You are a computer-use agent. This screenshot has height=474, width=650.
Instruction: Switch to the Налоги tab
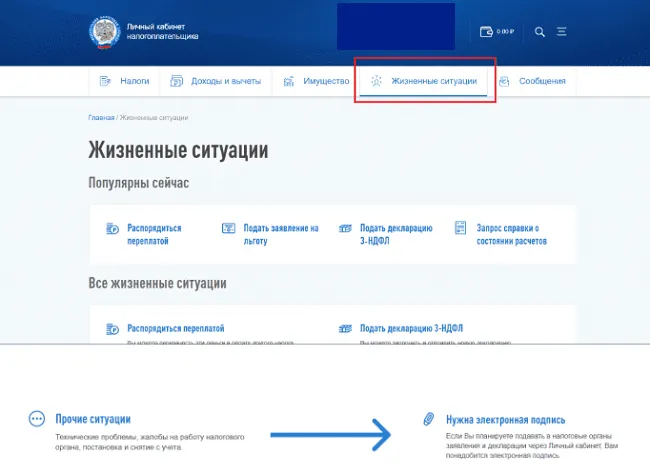click(126, 81)
